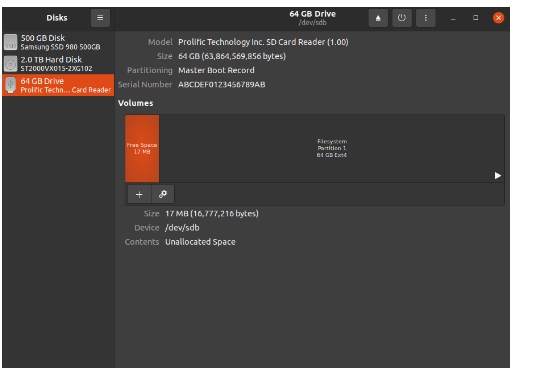Click the 64 GB Drive window title
This screenshot has height=390, width=560.
pyautogui.click(x=312, y=14)
